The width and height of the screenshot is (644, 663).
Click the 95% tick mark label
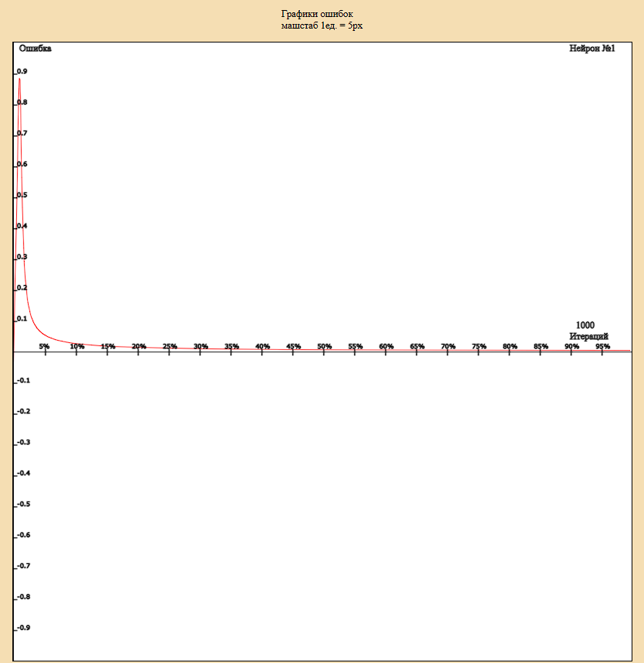coord(605,345)
